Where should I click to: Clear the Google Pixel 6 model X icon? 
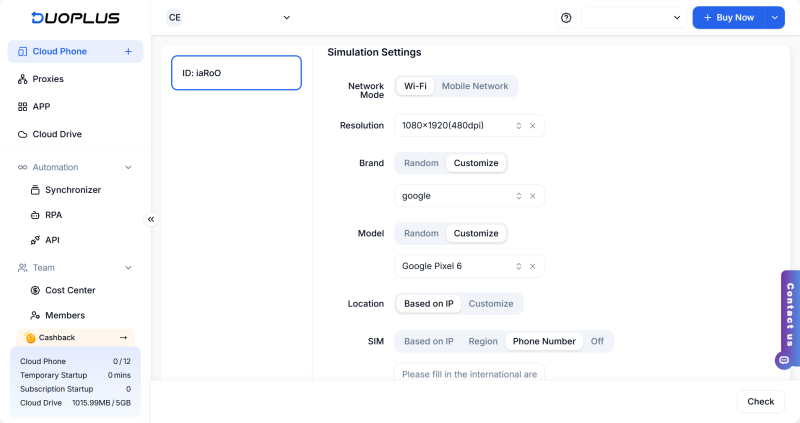click(x=533, y=266)
